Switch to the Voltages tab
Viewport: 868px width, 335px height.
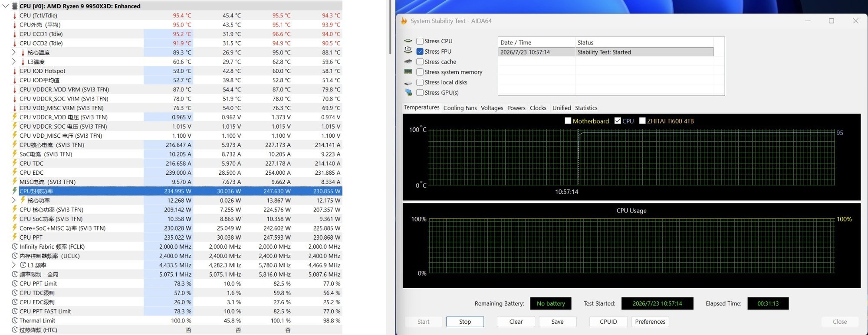(x=492, y=108)
